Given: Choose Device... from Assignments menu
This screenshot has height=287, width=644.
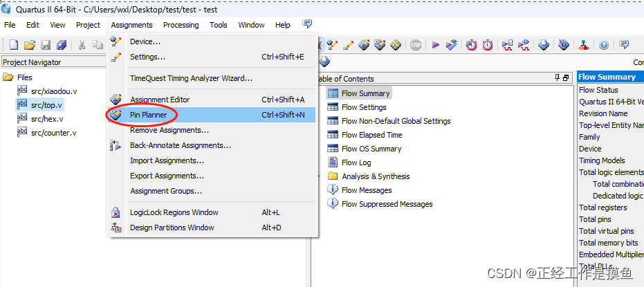Looking at the screenshot, I should [x=212, y=41].
